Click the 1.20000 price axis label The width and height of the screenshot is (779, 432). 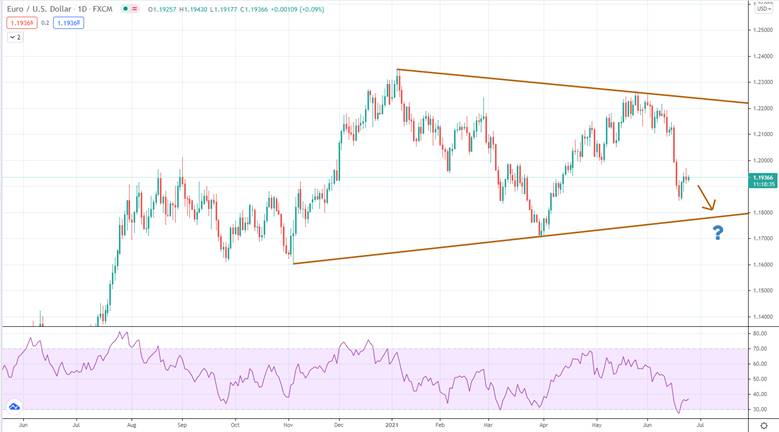(763, 160)
